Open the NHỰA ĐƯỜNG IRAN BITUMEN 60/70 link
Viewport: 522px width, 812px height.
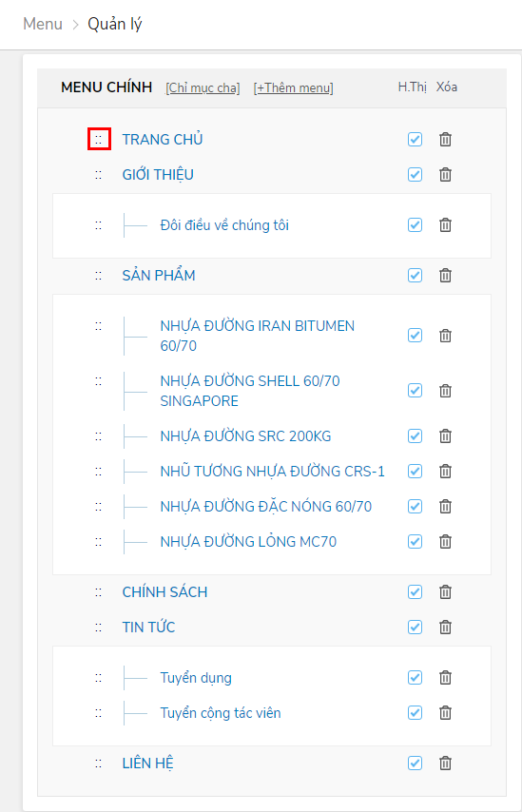coord(258,336)
